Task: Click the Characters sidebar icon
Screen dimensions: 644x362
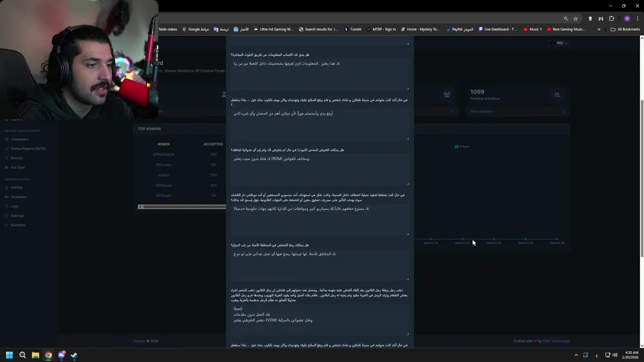Action: [7, 139]
